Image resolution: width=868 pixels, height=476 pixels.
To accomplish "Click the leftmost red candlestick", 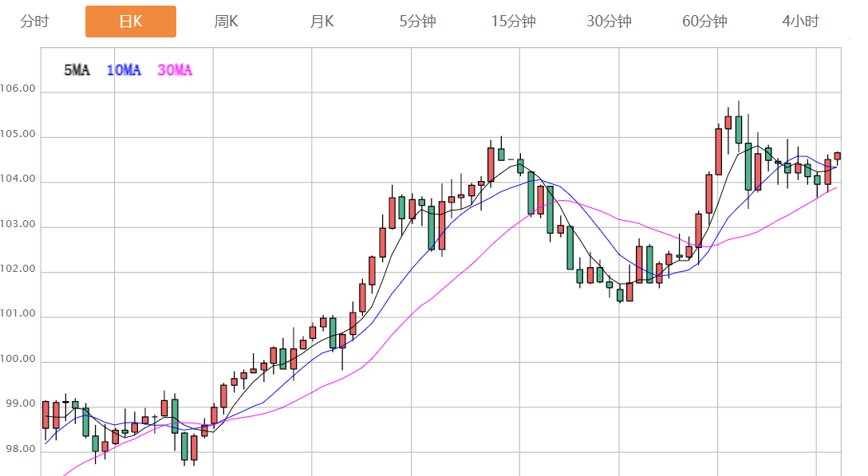I will (45, 415).
